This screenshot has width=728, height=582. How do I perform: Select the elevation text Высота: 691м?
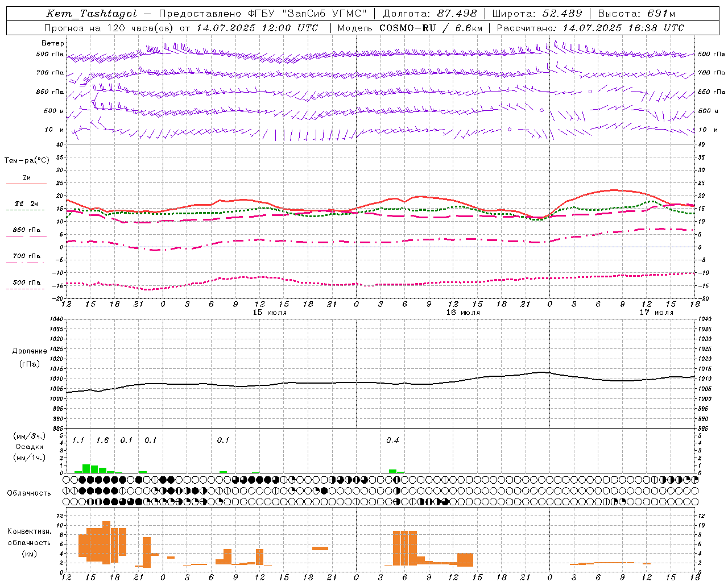636,14
